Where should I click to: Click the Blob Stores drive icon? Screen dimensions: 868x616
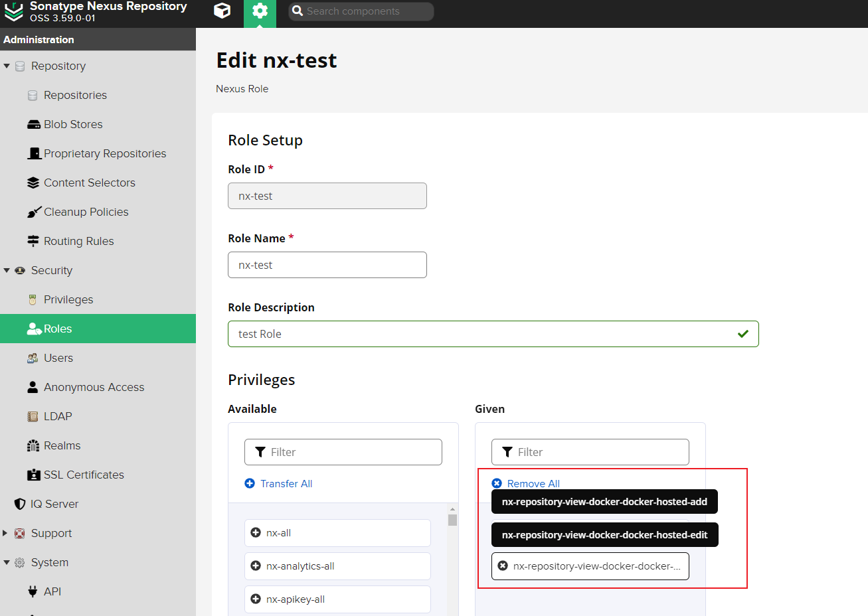tap(33, 125)
